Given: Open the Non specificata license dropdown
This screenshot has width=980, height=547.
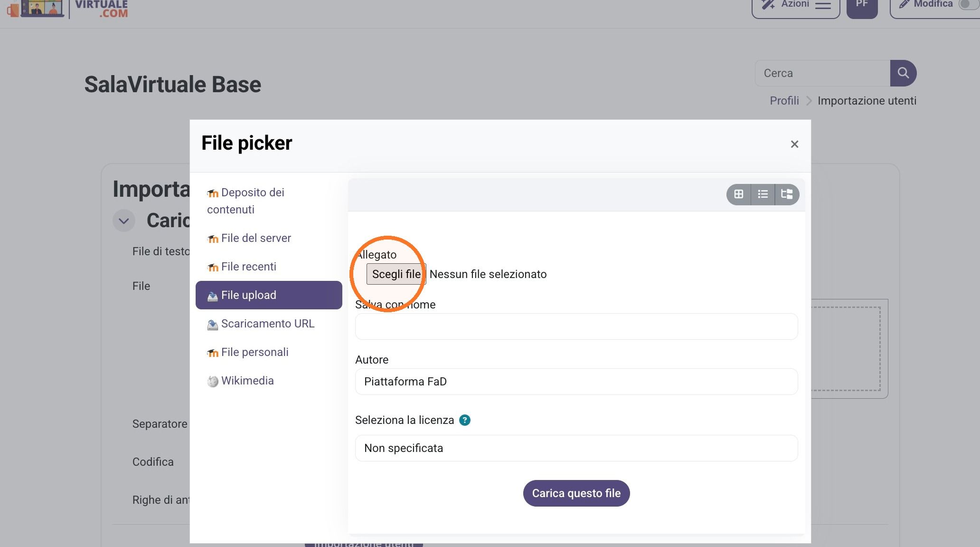Looking at the screenshot, I should 576,448.
